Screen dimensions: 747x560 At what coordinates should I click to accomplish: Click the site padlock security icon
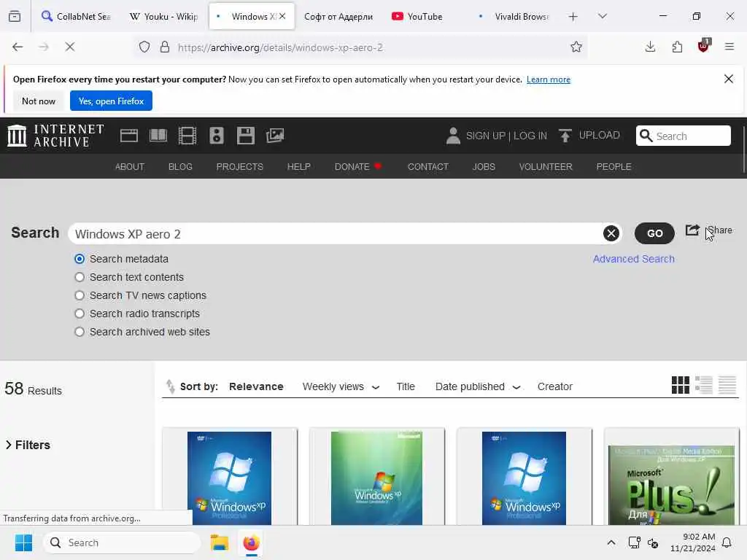point(165,47)
